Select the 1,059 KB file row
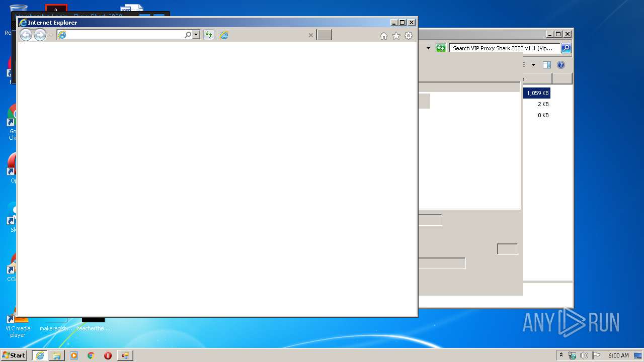 pyautogui.click(x=537, y=93)
